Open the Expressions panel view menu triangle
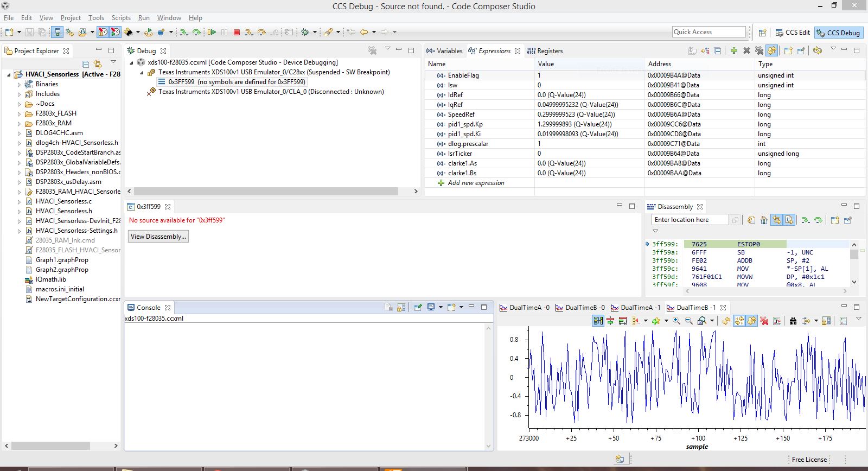Image resolution: width=868 pixels, height=471 pixels. click(x=833, y=49)
